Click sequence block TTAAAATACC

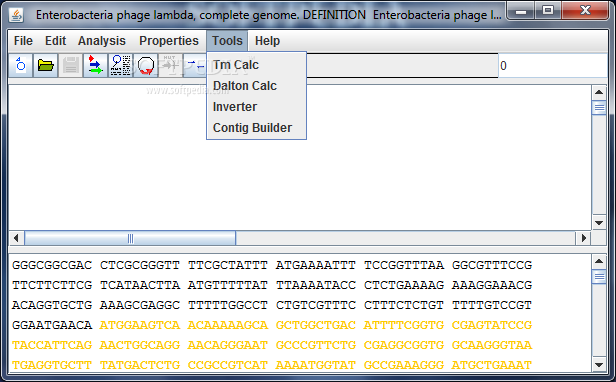pos(316,285)
